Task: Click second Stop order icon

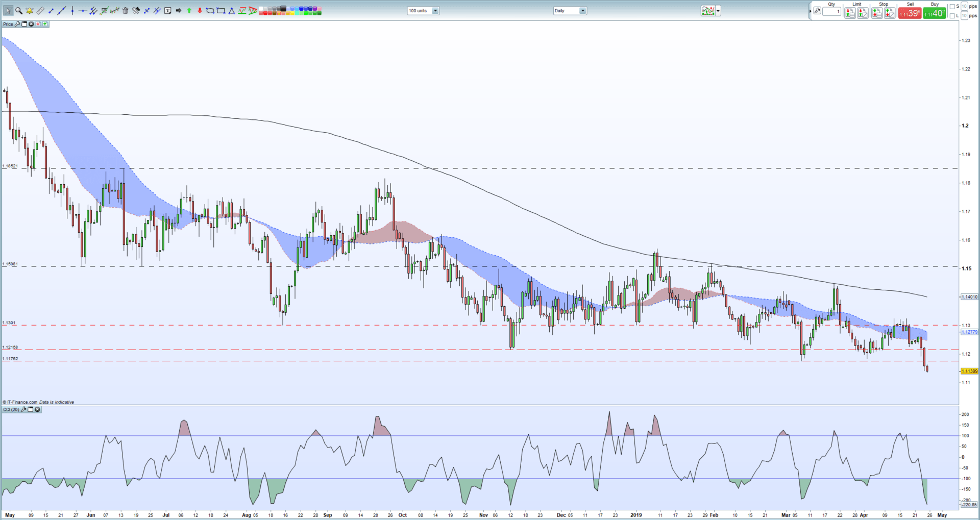Action: coord(890,13)
